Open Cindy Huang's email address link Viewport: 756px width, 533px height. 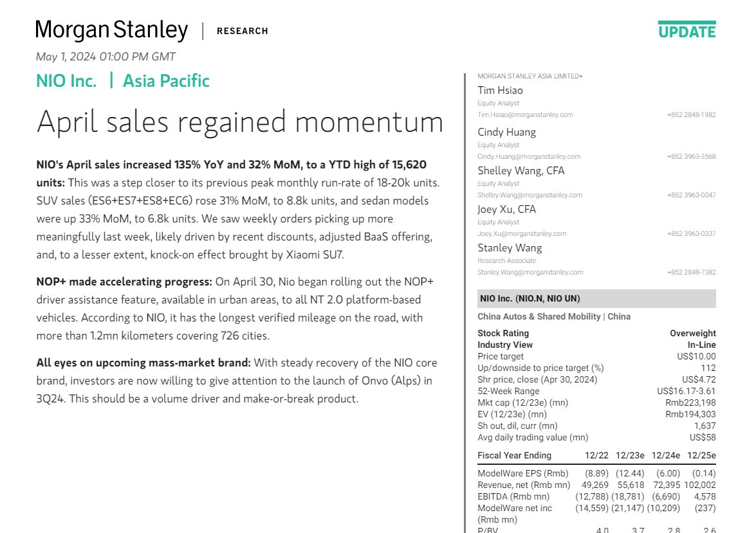529,157
